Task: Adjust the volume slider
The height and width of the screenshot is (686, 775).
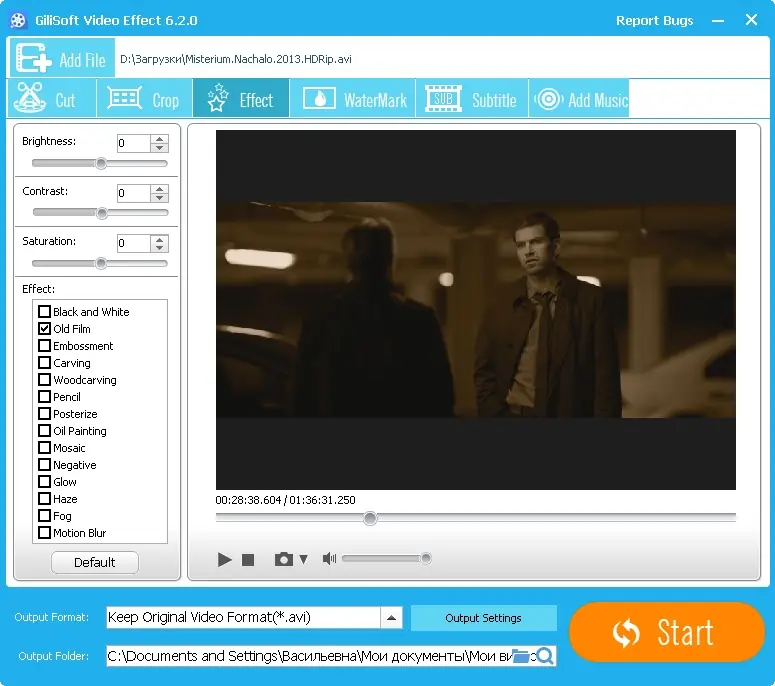Action: (387, 558)
